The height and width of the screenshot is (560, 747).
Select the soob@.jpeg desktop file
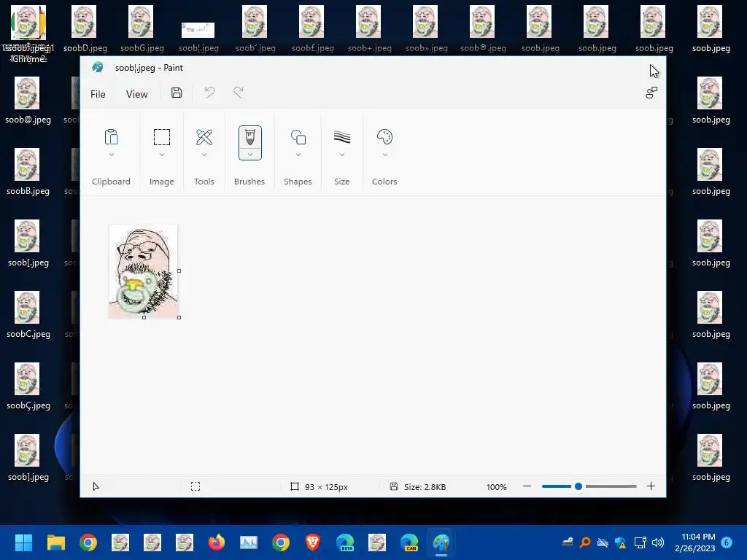pos(28,101)
